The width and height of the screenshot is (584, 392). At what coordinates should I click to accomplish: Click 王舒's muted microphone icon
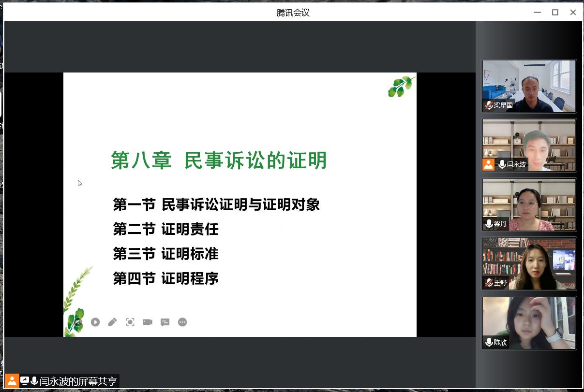click(x=489, y=283)
